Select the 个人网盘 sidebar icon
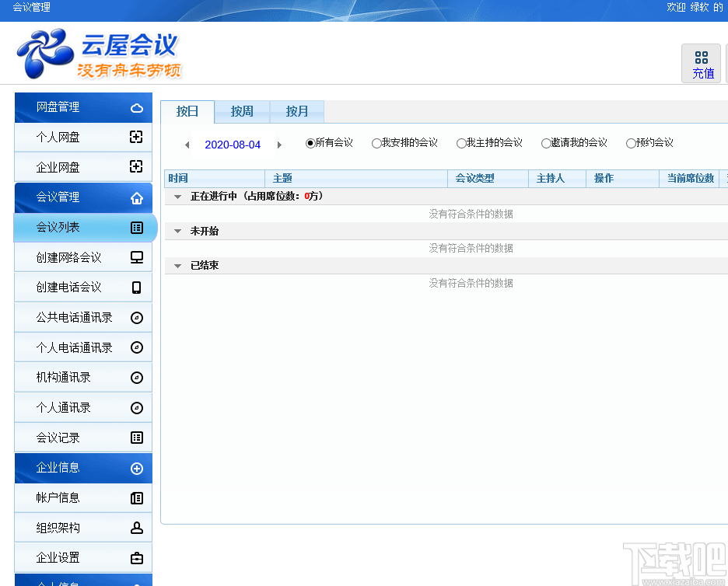The image size is (728, 586). [136, 137]
